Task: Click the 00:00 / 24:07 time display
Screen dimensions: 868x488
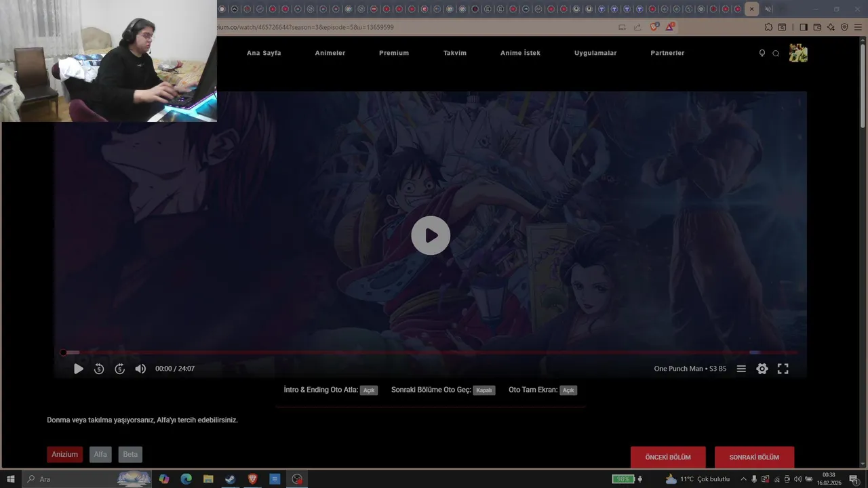Action: [x=175, y=369]
